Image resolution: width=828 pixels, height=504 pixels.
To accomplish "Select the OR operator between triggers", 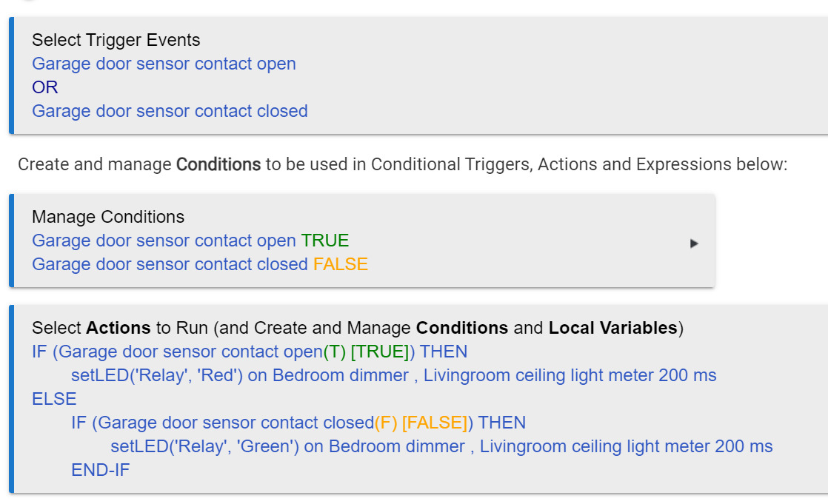I will click(45, 87).
